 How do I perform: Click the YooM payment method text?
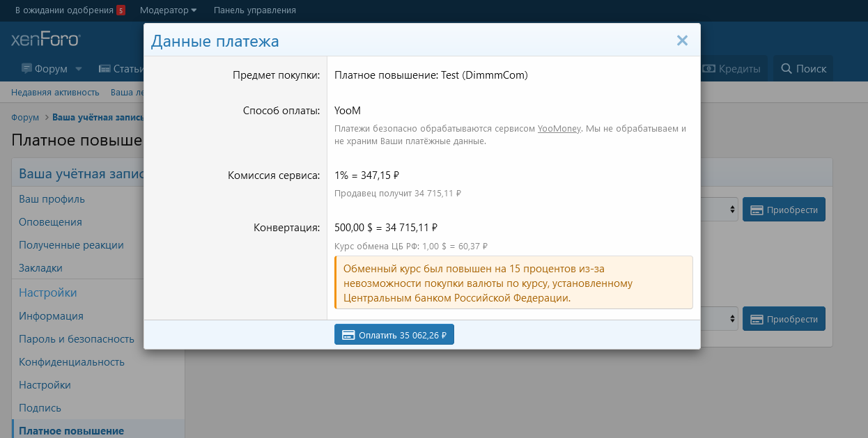pos(348,111)
